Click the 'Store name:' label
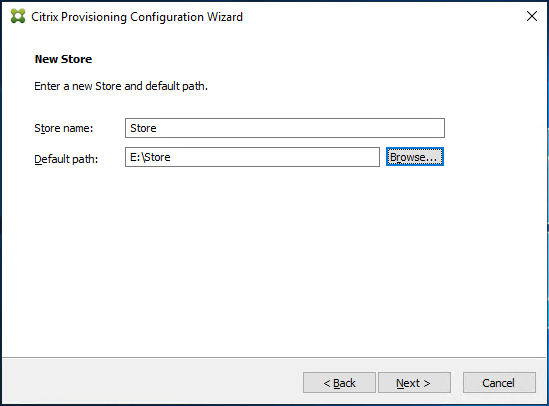The image size is (549, 406). [x=64, y=128]
